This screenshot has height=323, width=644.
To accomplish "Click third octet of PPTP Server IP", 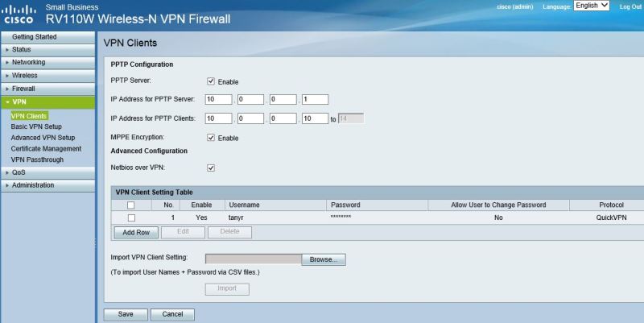I will pyautogui.click(x=283, y=99).
